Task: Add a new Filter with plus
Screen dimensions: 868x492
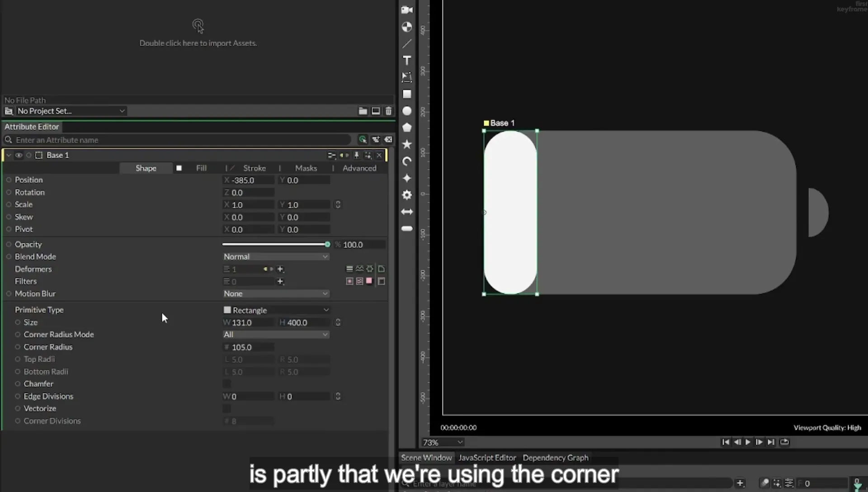Action: pyautogui.click(x=280, y=281)
